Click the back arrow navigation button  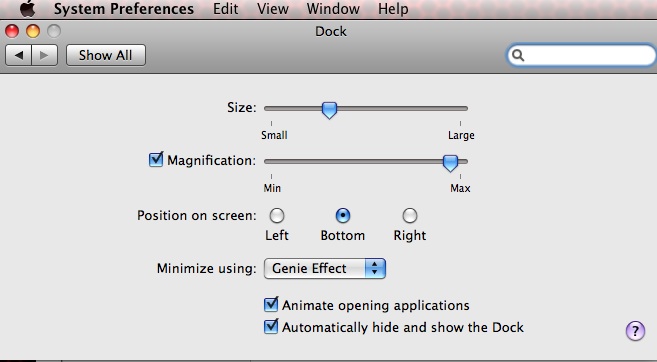click(x=18, y=55)
